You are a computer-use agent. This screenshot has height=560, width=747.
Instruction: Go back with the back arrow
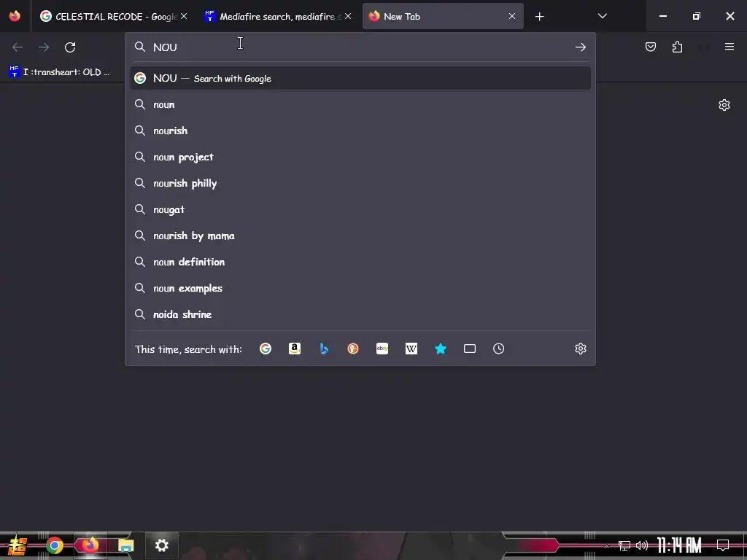point(18,47)
